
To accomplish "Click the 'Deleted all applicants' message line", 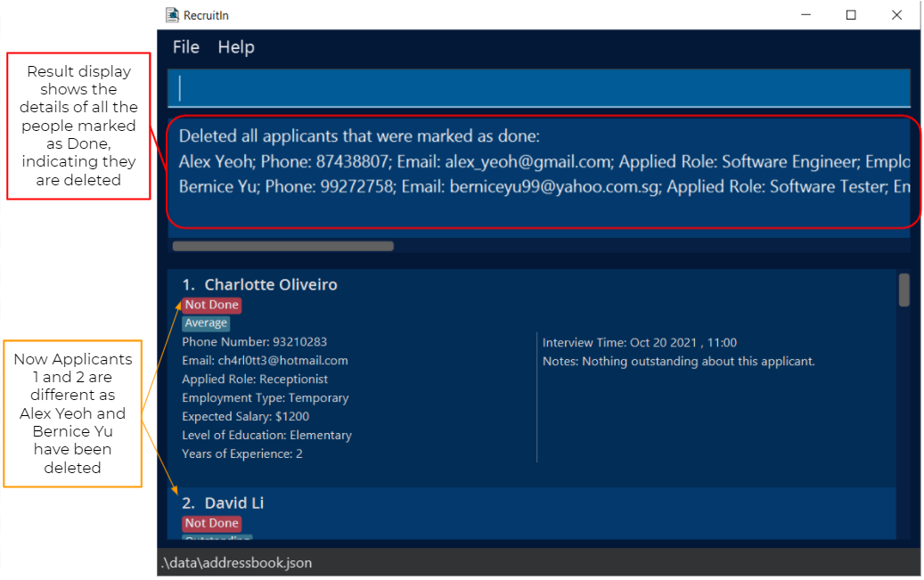I will pos(359,136).
